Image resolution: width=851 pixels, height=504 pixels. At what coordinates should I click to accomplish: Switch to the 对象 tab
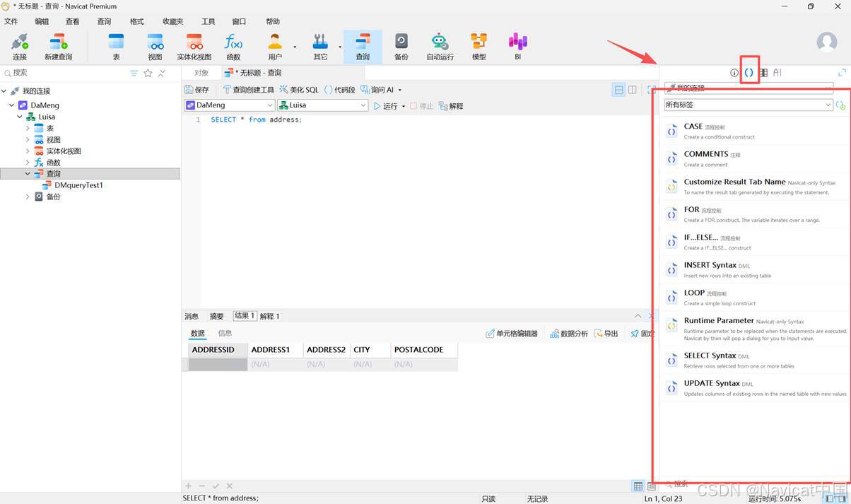pos(201,73)
